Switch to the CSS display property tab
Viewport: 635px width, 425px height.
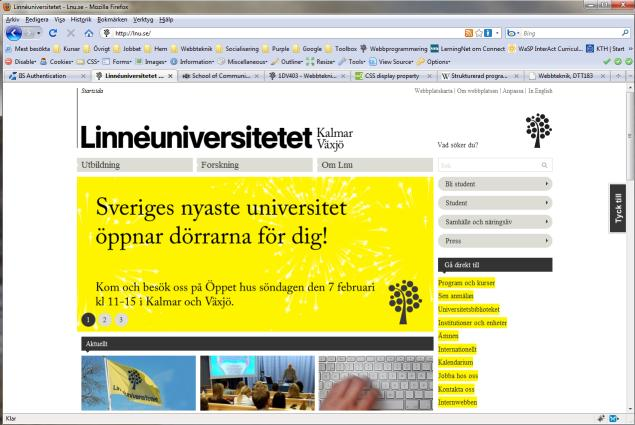pyautogui.click(x=393, y=76)
